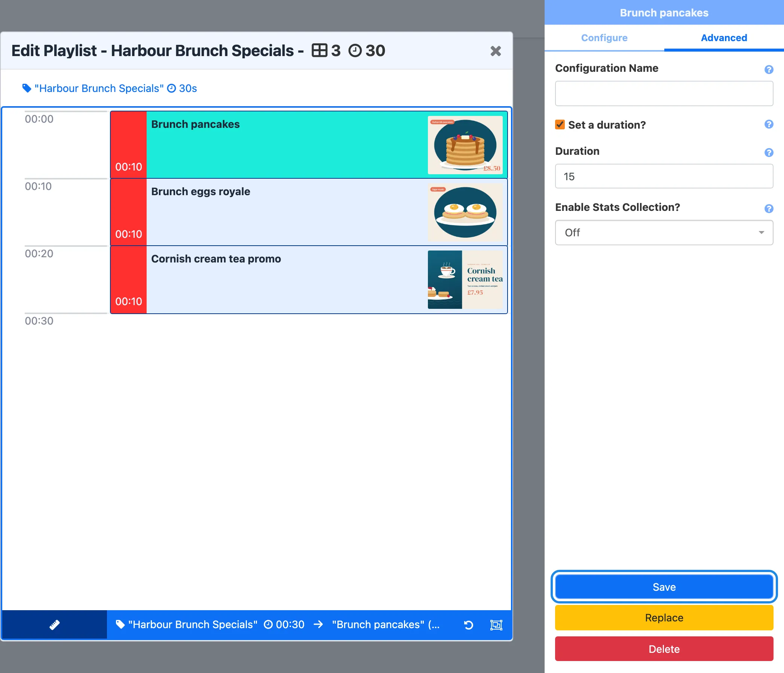The height and width of the screenshot is (673, 784).
Task: Click the red Delete button
Action: [x=664, y=649]
